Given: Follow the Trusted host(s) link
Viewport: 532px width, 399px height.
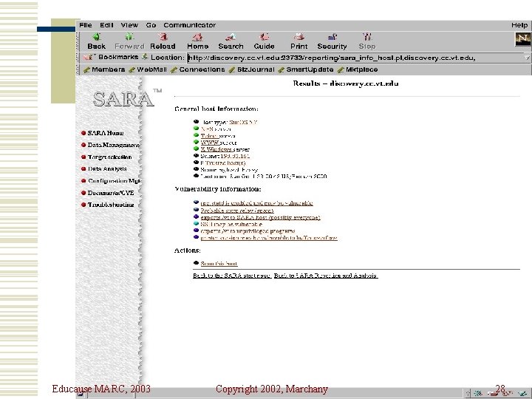Looking at the screenshot, I should [225, 163].
